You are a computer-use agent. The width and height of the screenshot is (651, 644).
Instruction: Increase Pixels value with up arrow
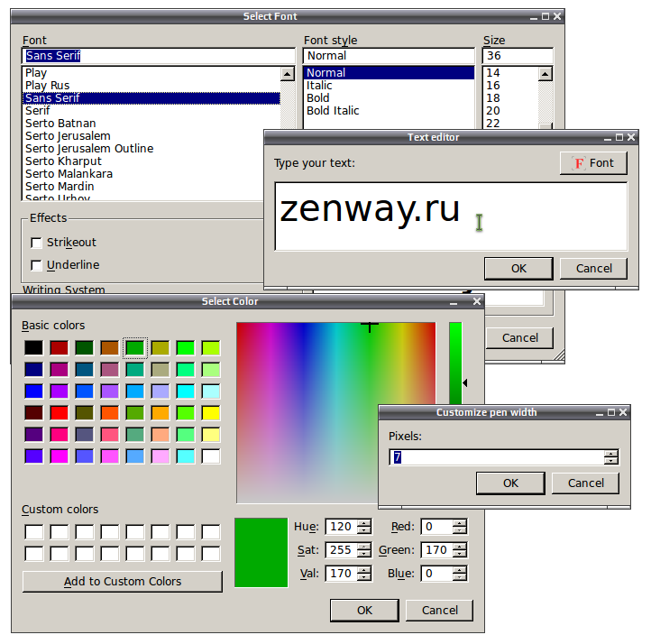(610, 454)
